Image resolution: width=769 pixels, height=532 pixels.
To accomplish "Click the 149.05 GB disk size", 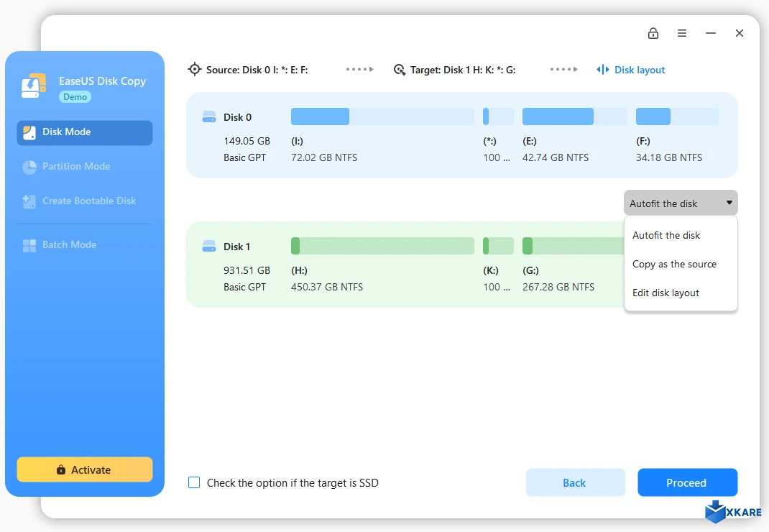I will [247, 141].
